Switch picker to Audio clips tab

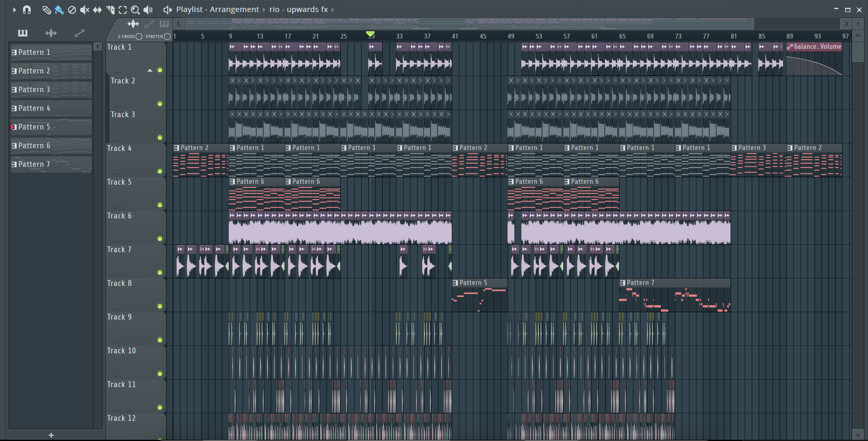pos(51,33)
